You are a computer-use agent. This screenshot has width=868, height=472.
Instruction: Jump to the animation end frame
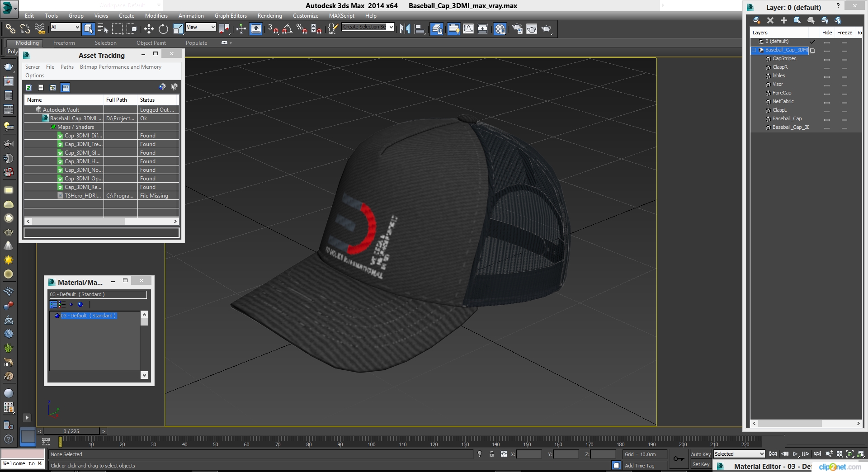(817, 454)
